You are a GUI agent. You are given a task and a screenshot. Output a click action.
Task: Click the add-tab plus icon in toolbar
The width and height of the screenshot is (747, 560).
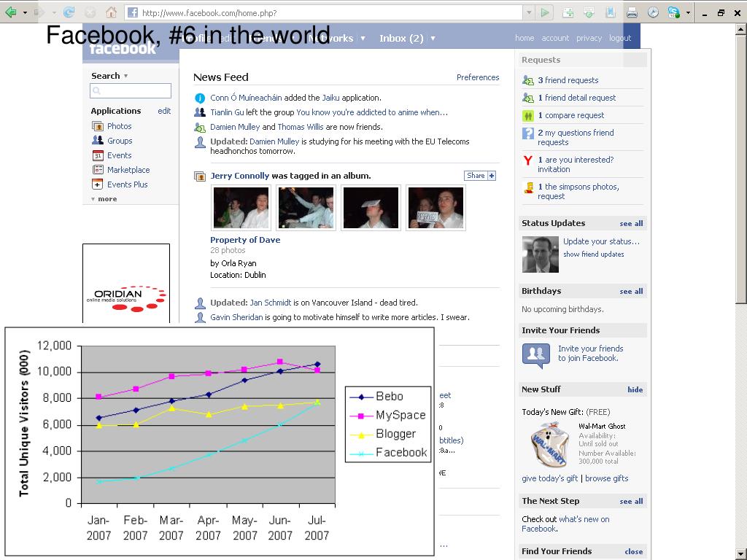pos(568,12)
